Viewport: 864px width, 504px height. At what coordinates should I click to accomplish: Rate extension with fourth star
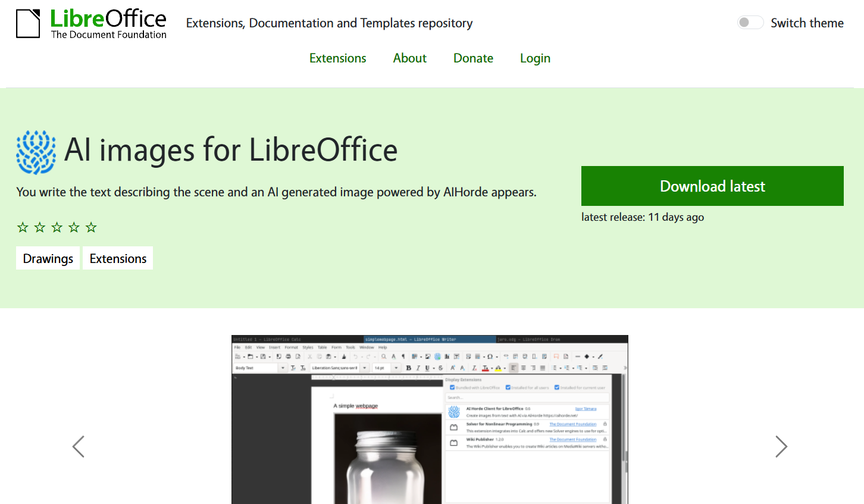pos(74,227)
